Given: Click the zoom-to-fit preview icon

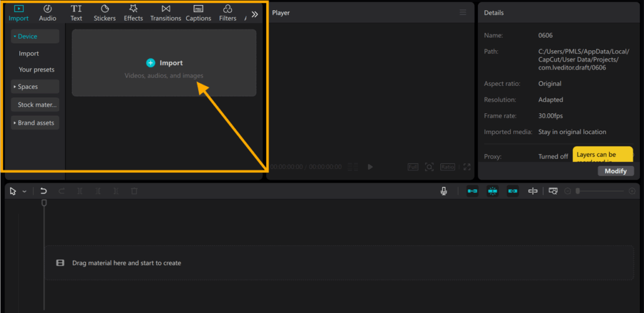Looking at the screenshot, I should point(429,167).
